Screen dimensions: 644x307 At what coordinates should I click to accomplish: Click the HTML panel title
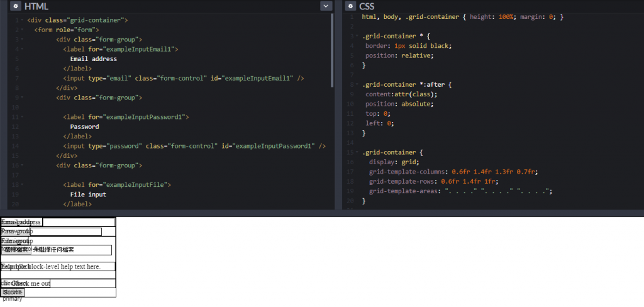[x=36, y=6]
